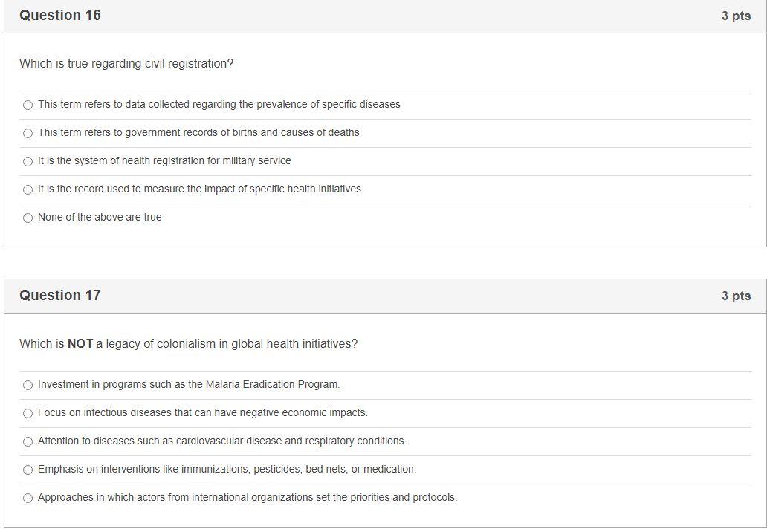The width and height of the screenshot is (773, 532).
Task: Click the civil registration question text
Action: click(x=126, y=64)
